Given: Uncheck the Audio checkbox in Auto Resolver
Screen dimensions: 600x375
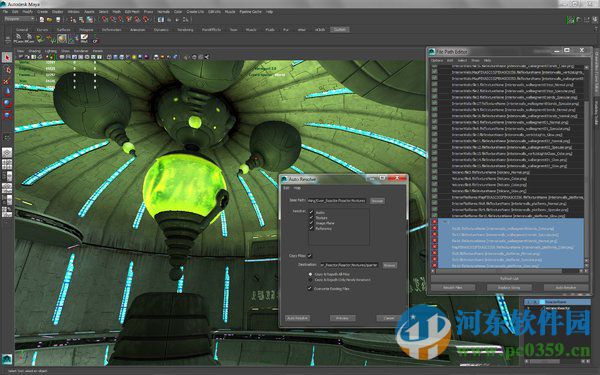Looking at the screenshot, I should pos(311,212).
